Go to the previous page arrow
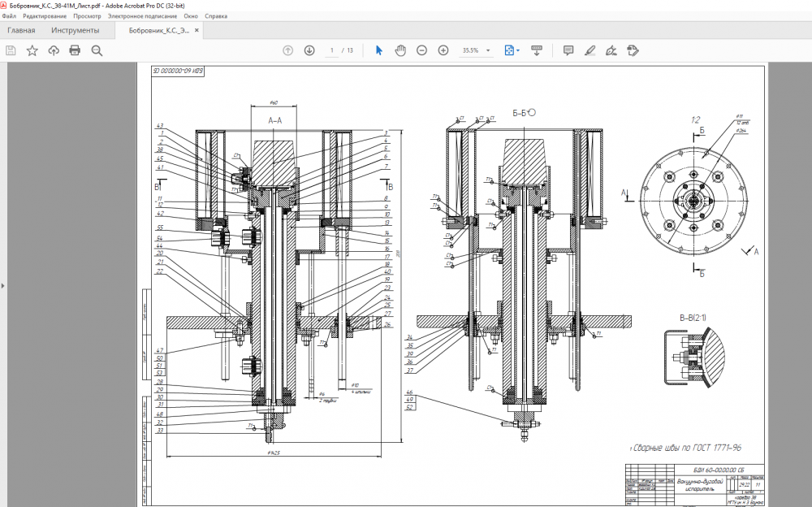Screen dimensions: 812x507 [287, 50]
